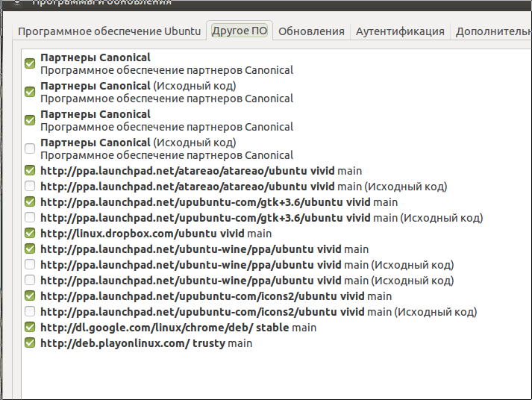Select the linux.dropbox.com/ubuntu vivid main row text
The image size is (532, 400).
[x=156, y=234]
